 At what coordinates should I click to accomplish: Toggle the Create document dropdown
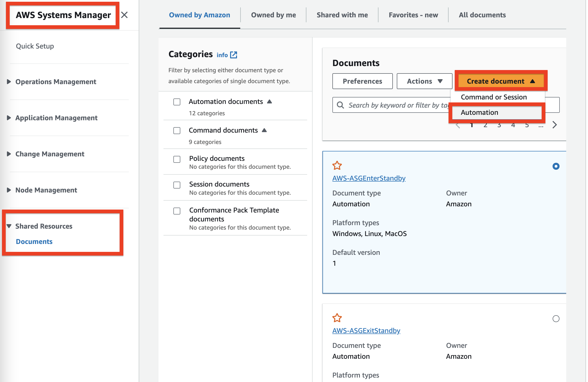pos(501,81)
